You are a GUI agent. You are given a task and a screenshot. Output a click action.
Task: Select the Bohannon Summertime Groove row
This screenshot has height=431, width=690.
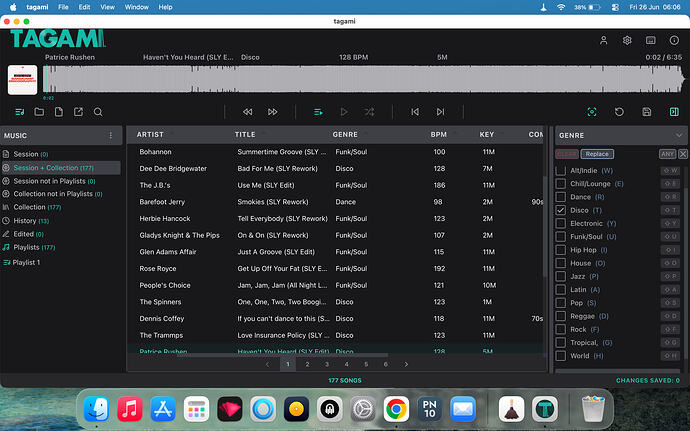(x=335, y=152)
